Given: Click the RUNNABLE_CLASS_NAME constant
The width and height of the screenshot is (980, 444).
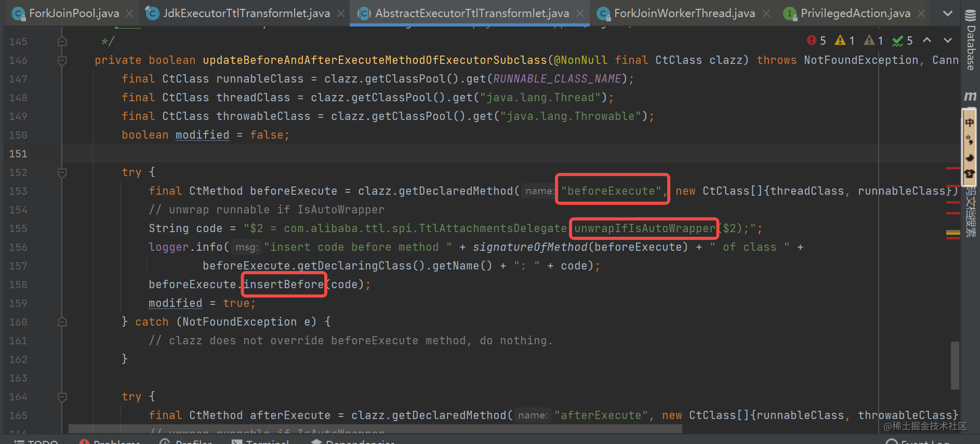Looking at the screenshot, I should click(x=557, y=79).
